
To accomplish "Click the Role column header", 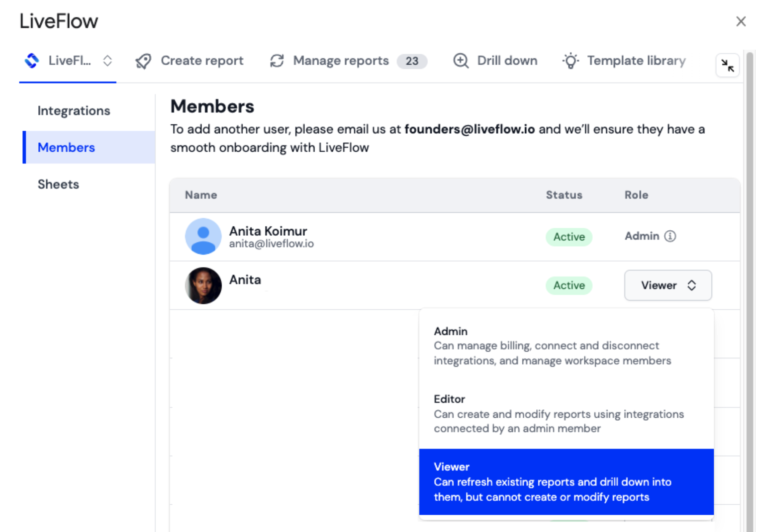I will point(636,195).
